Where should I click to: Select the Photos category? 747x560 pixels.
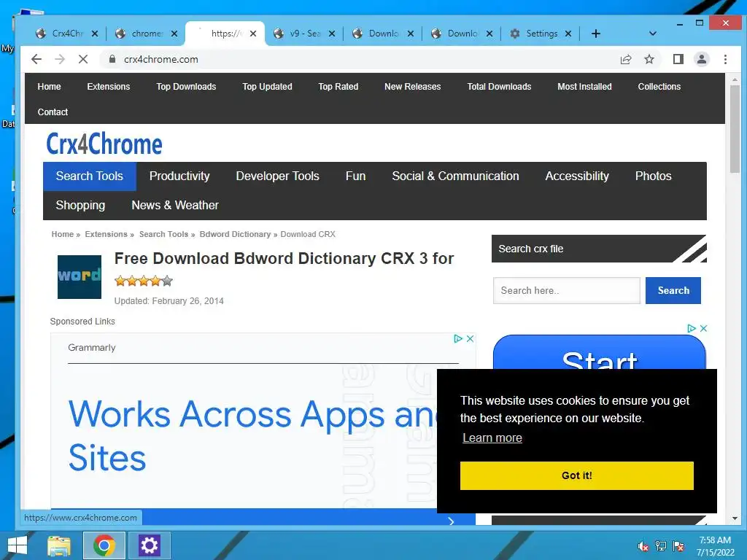click(653, 176)
